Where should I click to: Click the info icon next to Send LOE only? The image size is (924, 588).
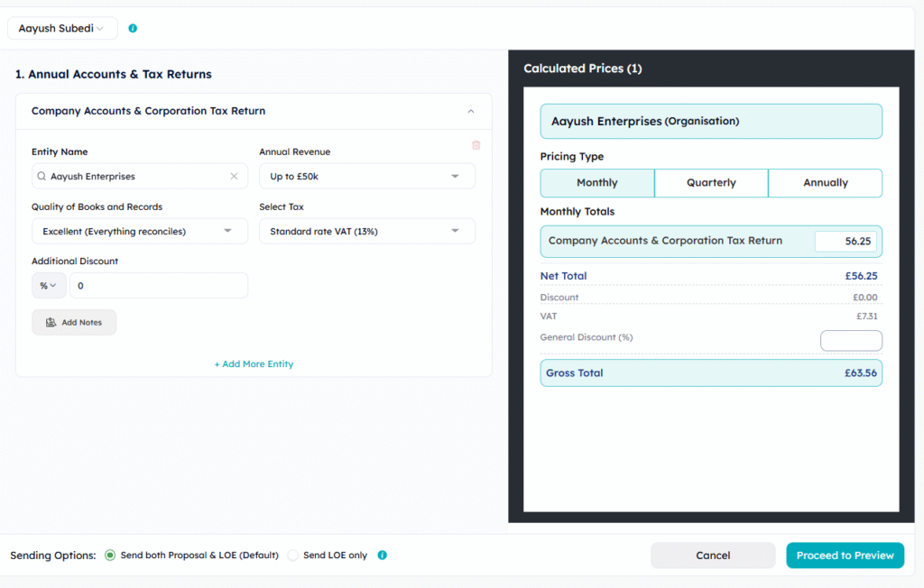tap(382, 556)
